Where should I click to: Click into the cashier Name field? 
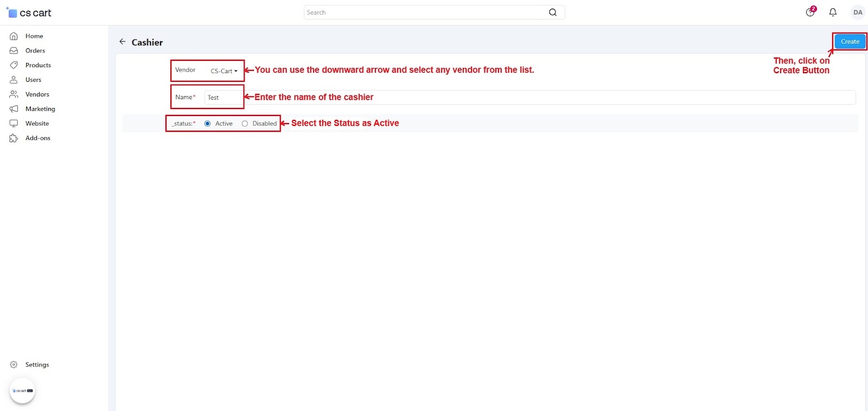point(529,98)
